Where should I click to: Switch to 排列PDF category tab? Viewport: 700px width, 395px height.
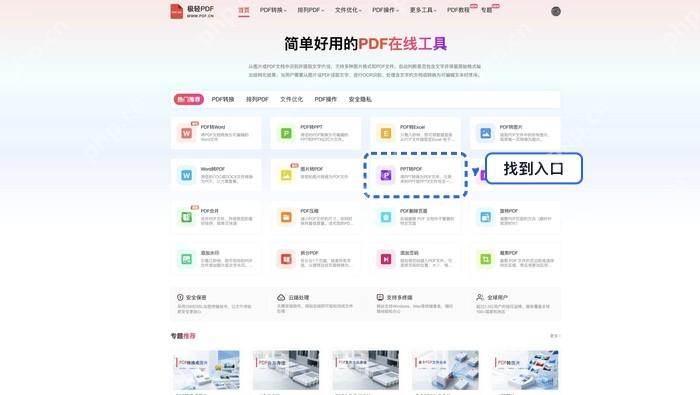[257, 99]
